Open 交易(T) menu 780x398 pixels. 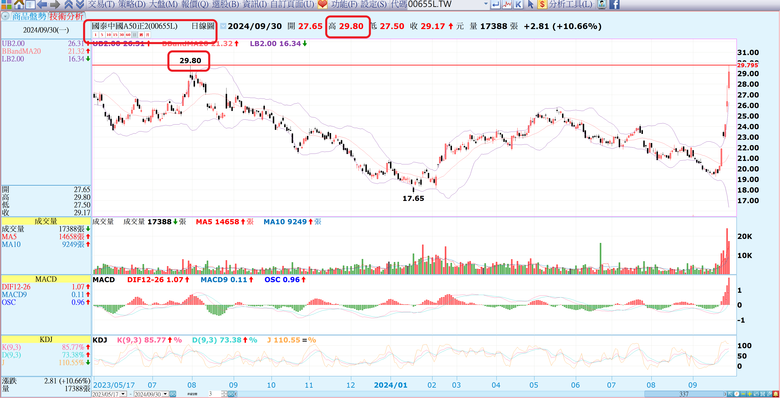[101, 4]
